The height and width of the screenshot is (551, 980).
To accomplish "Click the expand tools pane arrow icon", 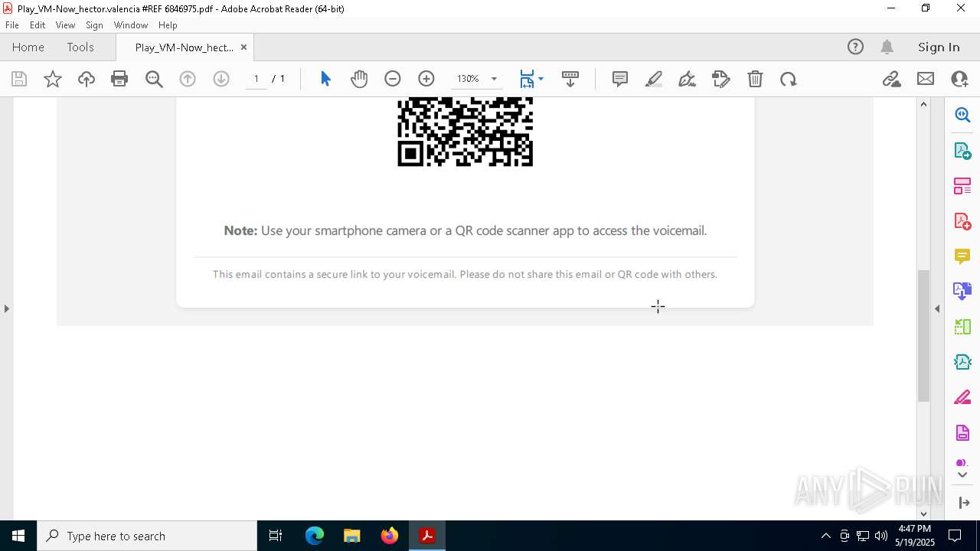I will coord(964,503).
